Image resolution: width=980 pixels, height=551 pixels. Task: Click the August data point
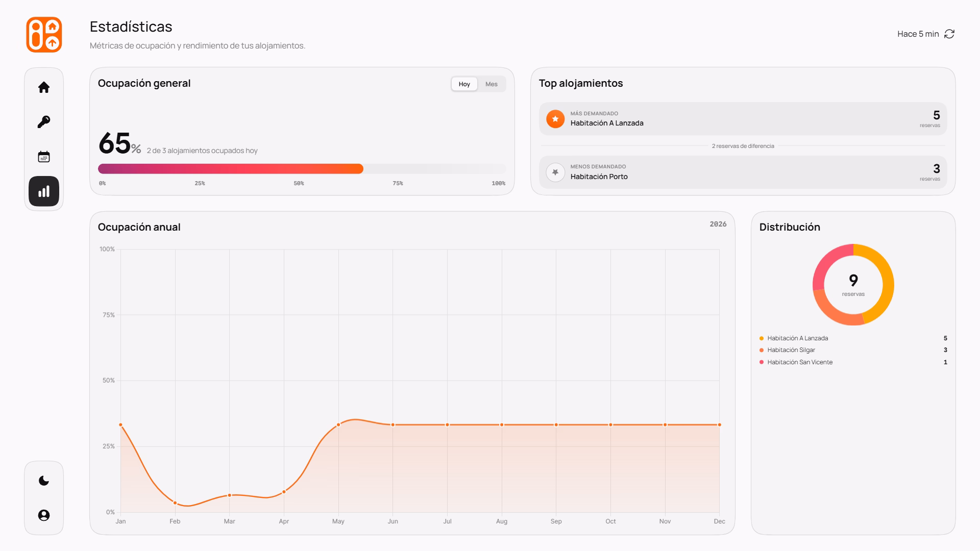click(502, 425)
